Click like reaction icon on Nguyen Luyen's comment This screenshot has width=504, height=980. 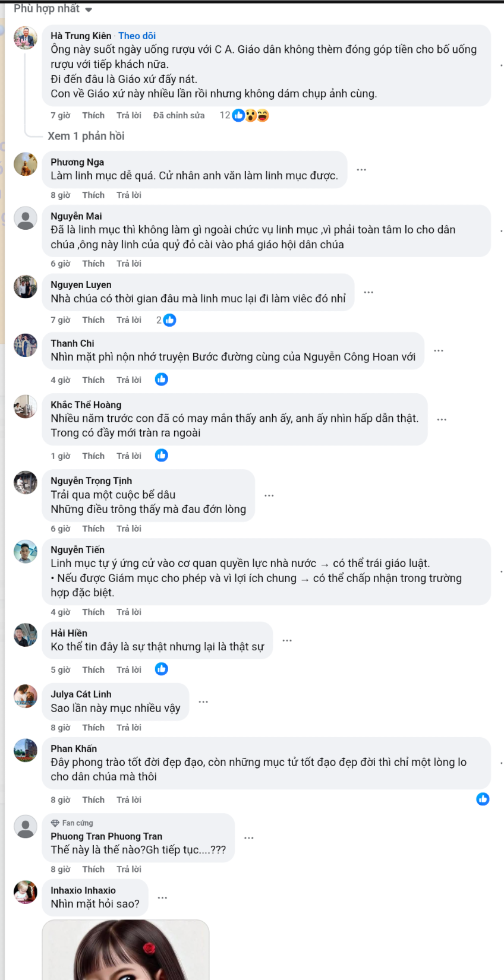click(169, 320)
